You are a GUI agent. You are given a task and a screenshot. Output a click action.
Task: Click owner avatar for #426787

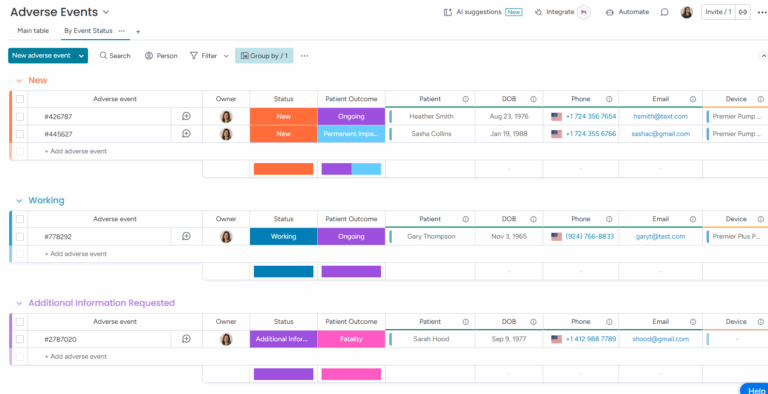[226, 117]
